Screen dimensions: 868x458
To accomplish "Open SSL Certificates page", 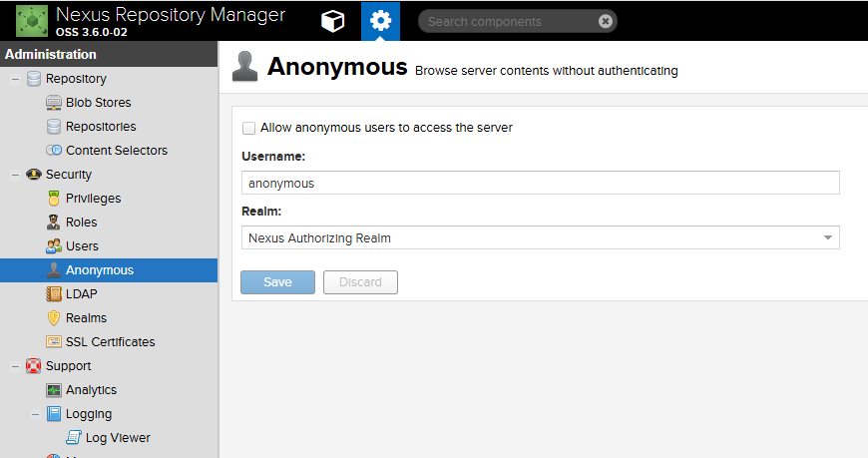I will pos(110,341).
